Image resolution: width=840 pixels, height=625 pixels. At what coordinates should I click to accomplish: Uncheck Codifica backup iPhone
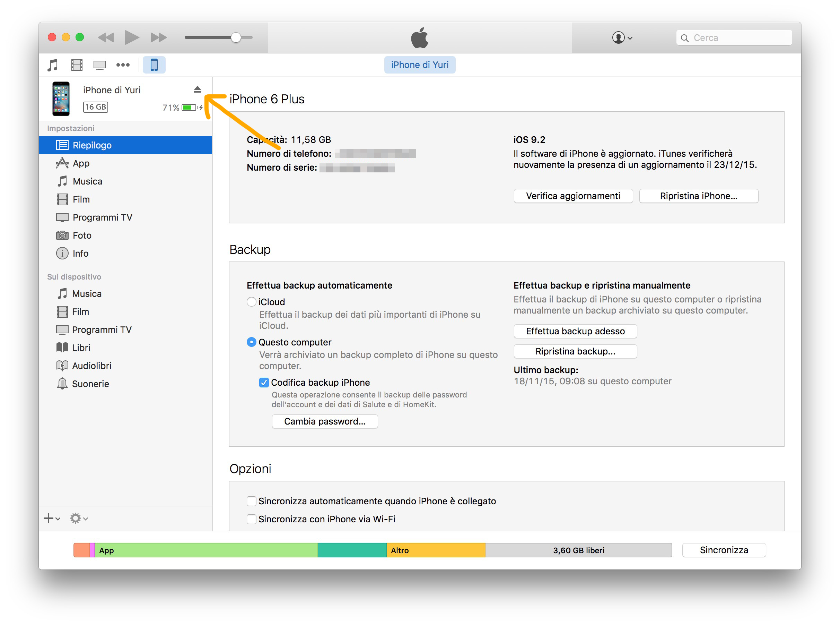click(x=264, y=383)
